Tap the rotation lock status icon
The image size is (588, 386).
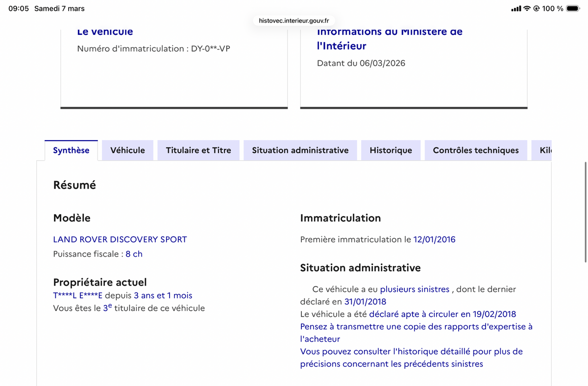537,8
